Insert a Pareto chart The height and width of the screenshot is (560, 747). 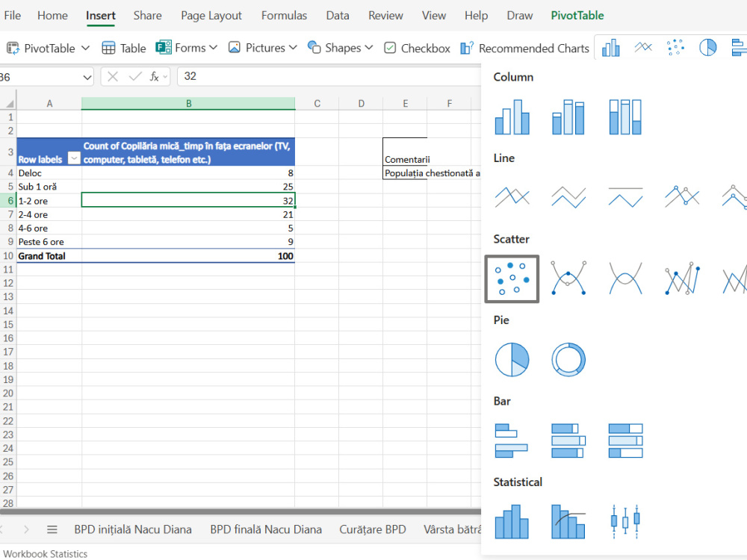(x=568, y=522)
